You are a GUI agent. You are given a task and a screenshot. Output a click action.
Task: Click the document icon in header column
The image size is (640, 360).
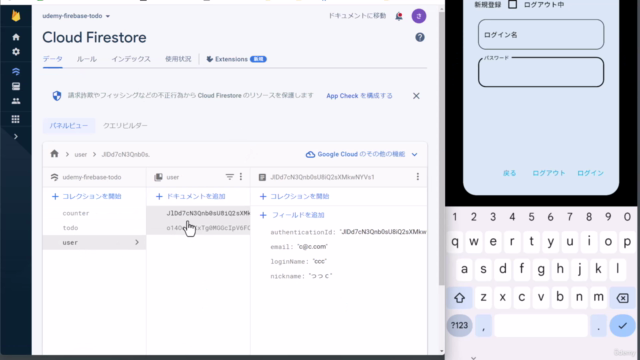[x=262, y=177]
